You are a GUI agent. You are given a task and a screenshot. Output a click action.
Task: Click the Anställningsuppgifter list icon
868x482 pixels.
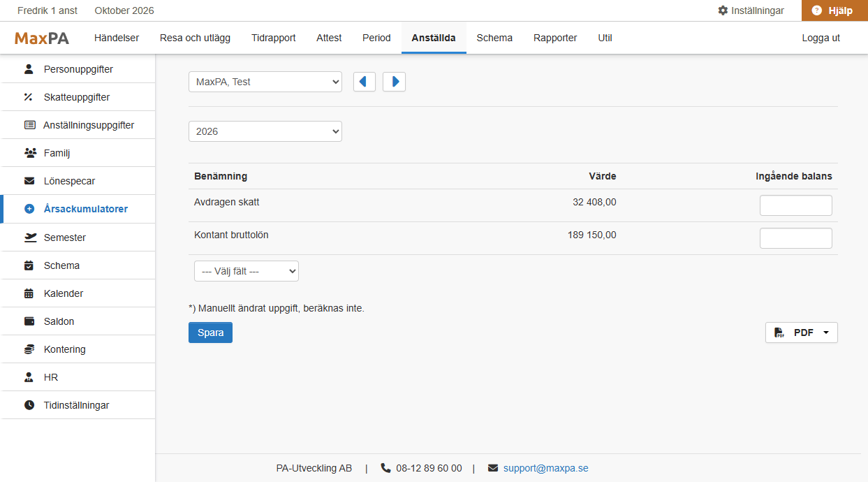(x=29, y=125)
